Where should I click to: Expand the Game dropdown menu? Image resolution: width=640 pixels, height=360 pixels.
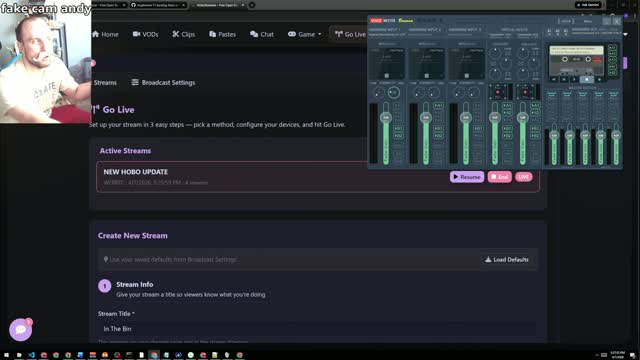tap(304, 34)
